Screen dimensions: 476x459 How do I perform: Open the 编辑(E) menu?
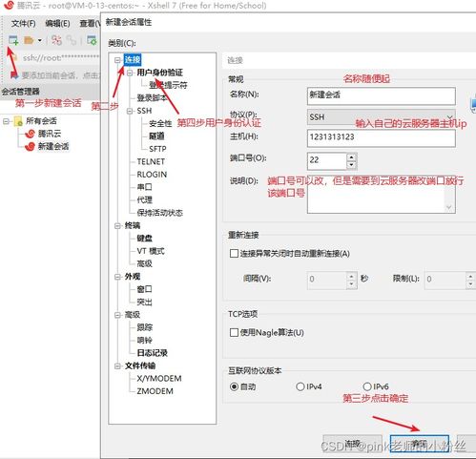[57, 23]
